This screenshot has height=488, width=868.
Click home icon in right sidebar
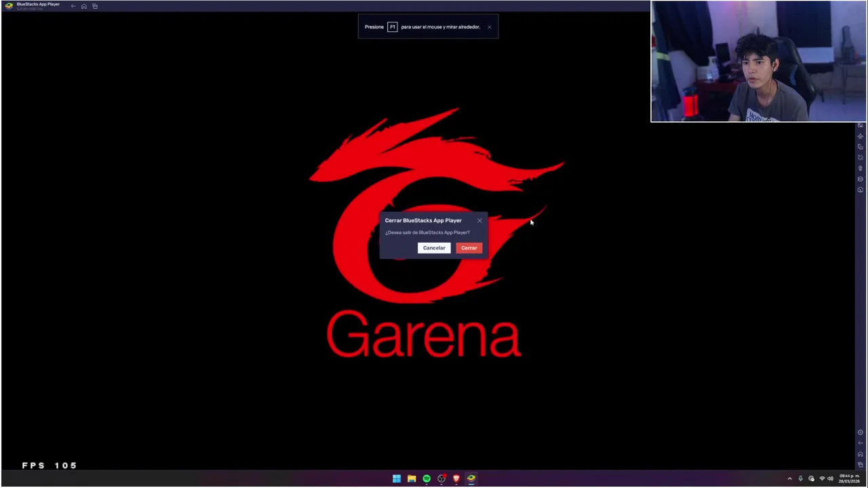[x=861, y=454]
